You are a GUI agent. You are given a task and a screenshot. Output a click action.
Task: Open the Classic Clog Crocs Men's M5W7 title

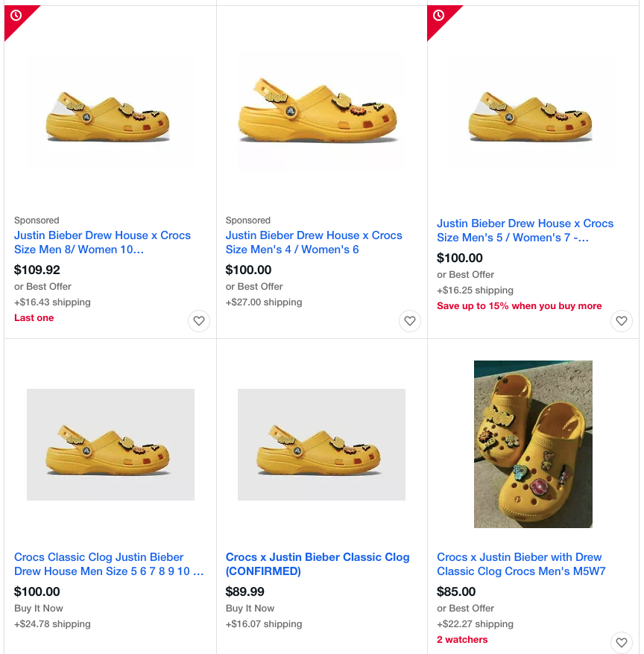520,564
